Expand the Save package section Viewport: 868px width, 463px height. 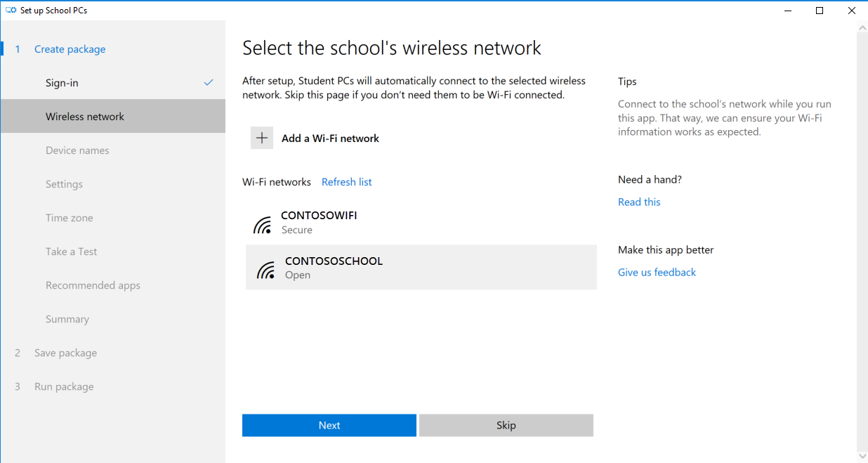click(65, 353)
